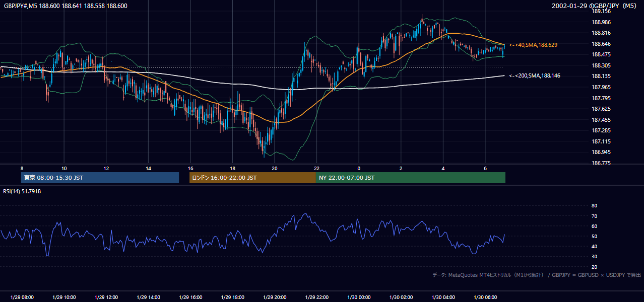Click the 1/29 18:00 bottom time label
Viewport: 644px width, 302px height.
point(232,297)
